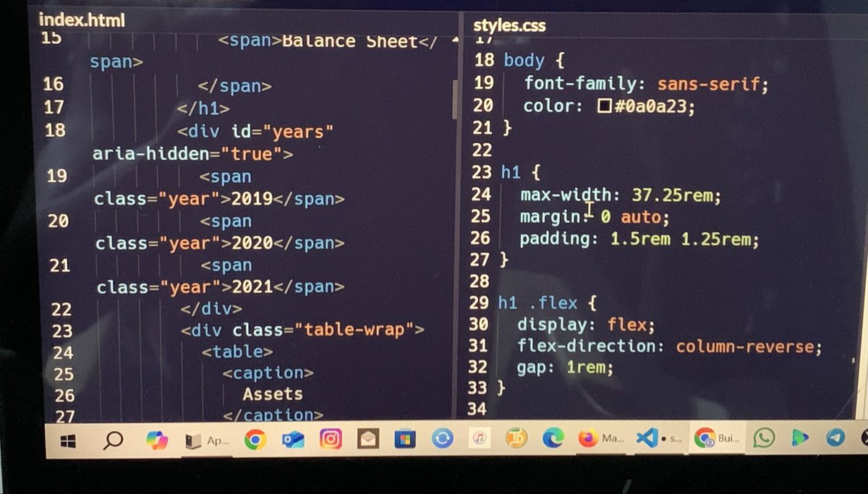Open the Google Play Games taskbar icon
Image resolution: width=868 pixels, height=494 pixels.
799,438
